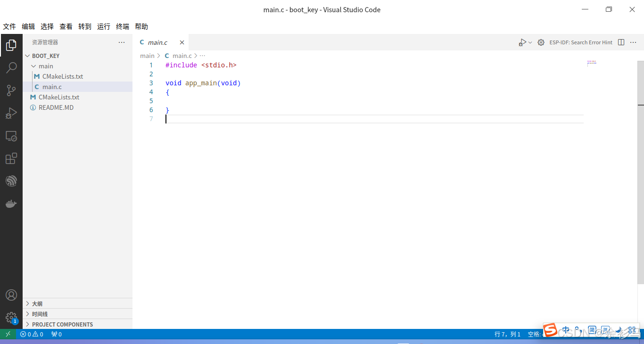Close the main.c editor tab
Image resolution: width=644 pixels, height=344 pixels.
(x=182, y=42)
